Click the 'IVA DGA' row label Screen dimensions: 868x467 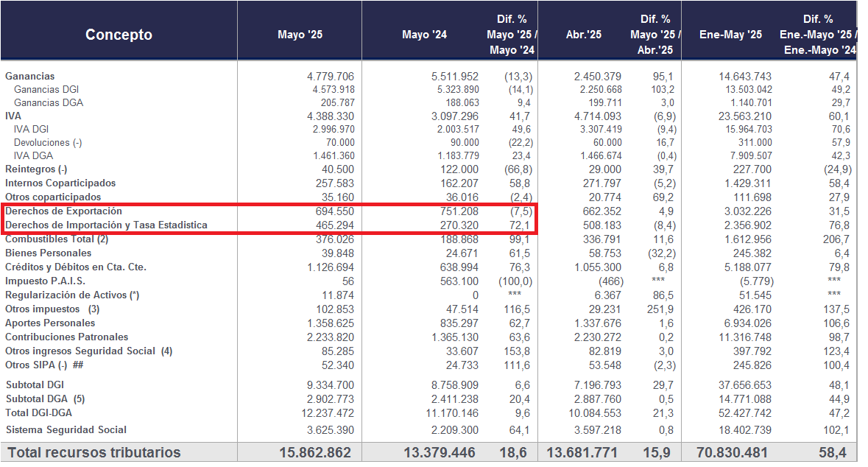click(34, 155)
